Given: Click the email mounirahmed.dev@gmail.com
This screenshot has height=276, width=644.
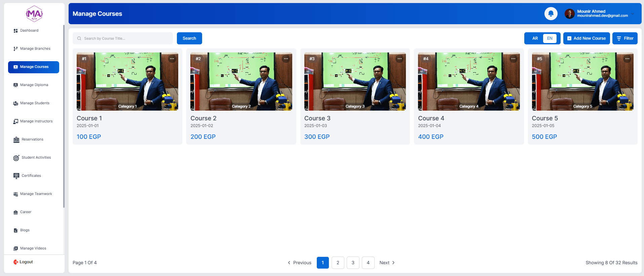Looking at the screenshot, I should tap(603, 16).
